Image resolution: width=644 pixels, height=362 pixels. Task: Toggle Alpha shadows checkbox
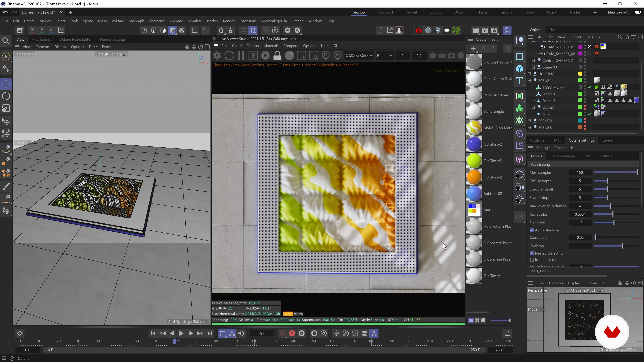[532, 230]
